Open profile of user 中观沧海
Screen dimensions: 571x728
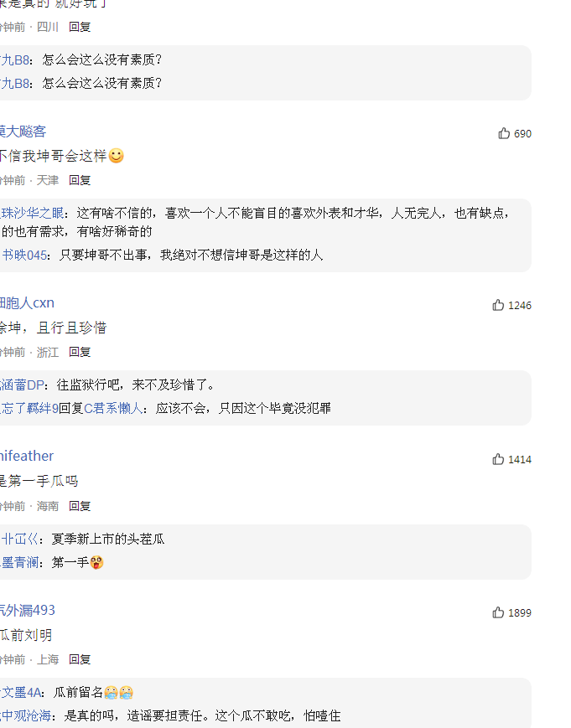[25, 715]
